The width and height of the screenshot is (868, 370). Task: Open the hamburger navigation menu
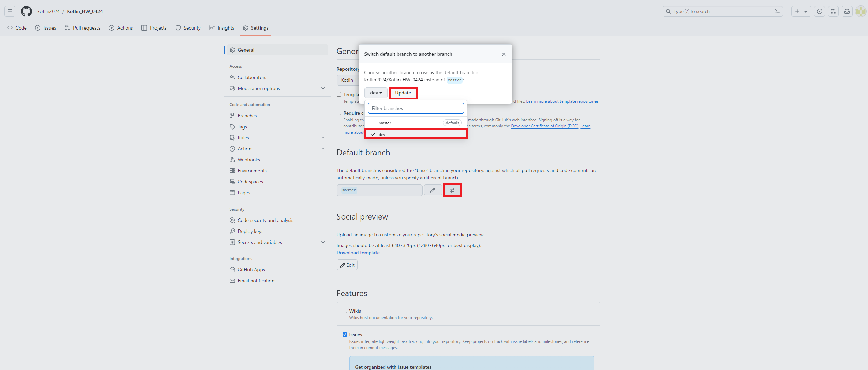(x=10, y=11)
